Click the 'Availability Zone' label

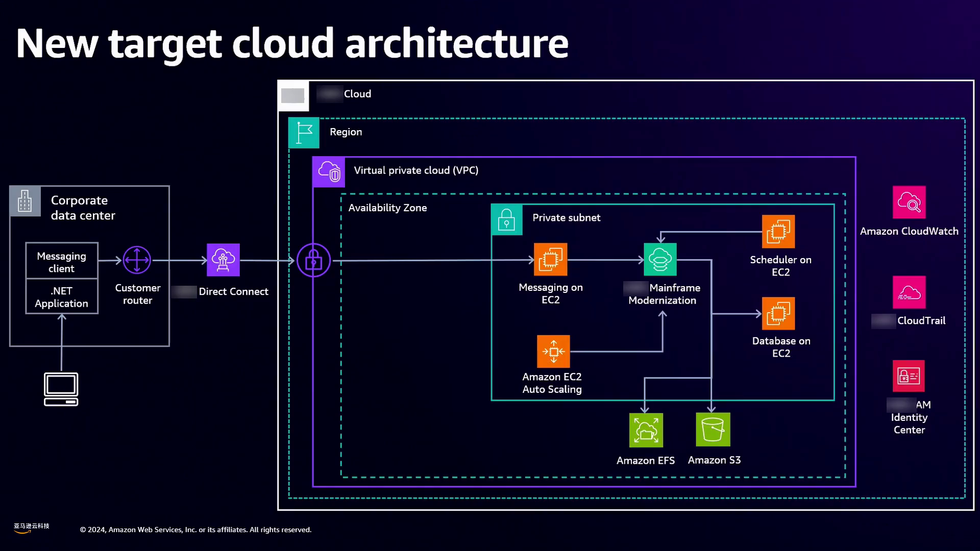tap(387, 208)
